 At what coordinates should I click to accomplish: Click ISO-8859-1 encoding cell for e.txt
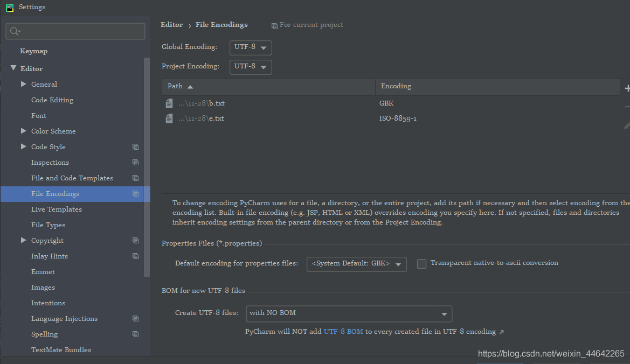398,118
